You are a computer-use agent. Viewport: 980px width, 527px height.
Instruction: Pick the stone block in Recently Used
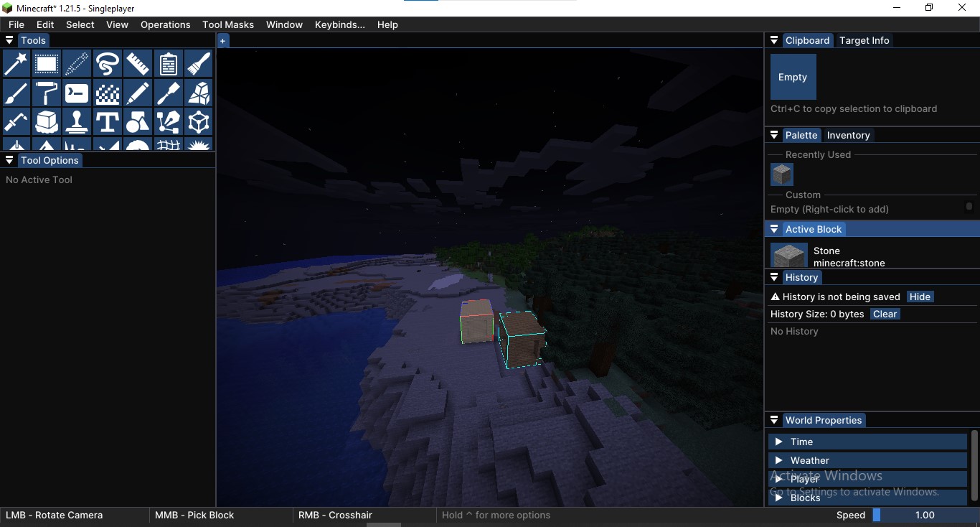(782, 174)
